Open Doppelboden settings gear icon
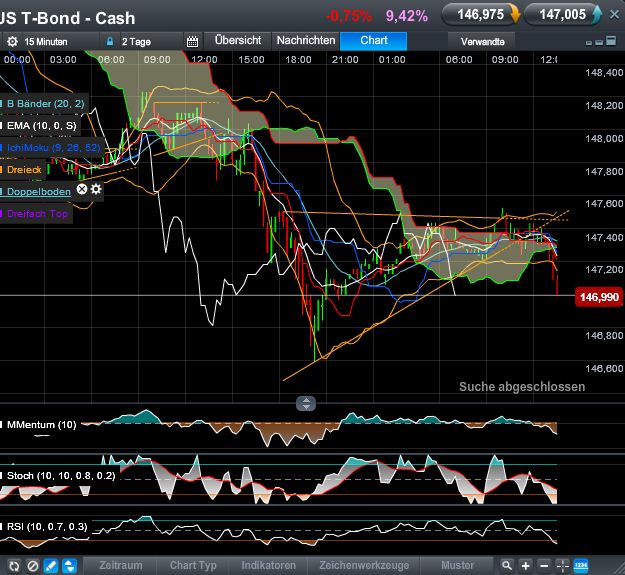 coord(96,189)
